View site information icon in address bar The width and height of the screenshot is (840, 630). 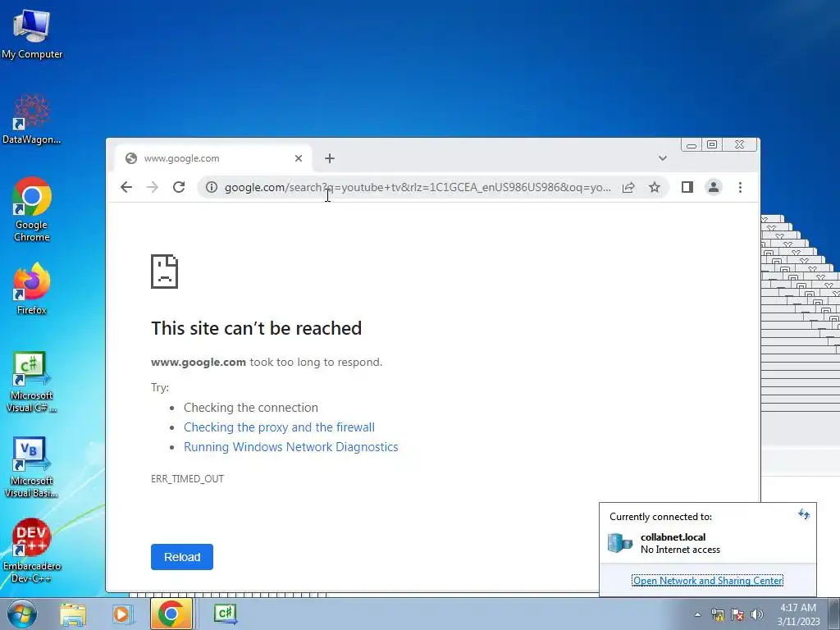point(212,187)
